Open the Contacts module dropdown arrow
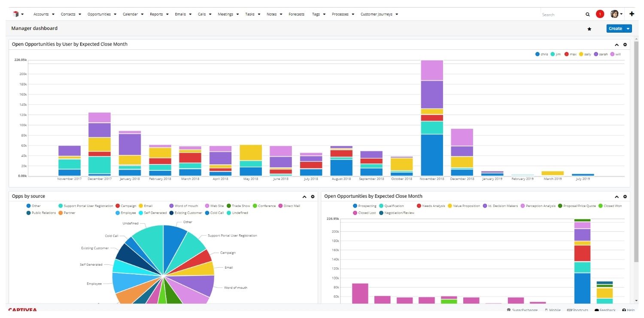 [80, 14]
